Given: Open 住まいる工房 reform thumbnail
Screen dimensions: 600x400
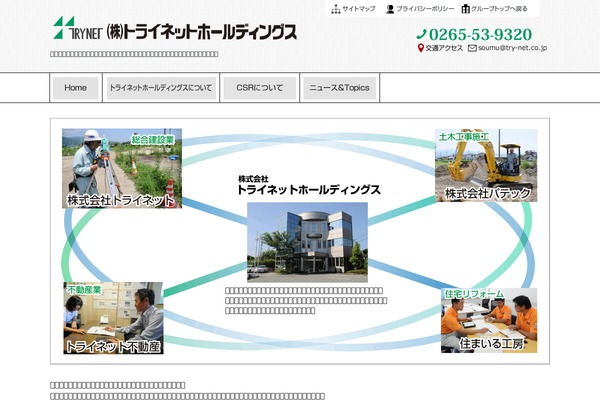Looking at the screenshot, I should (489, 320).
